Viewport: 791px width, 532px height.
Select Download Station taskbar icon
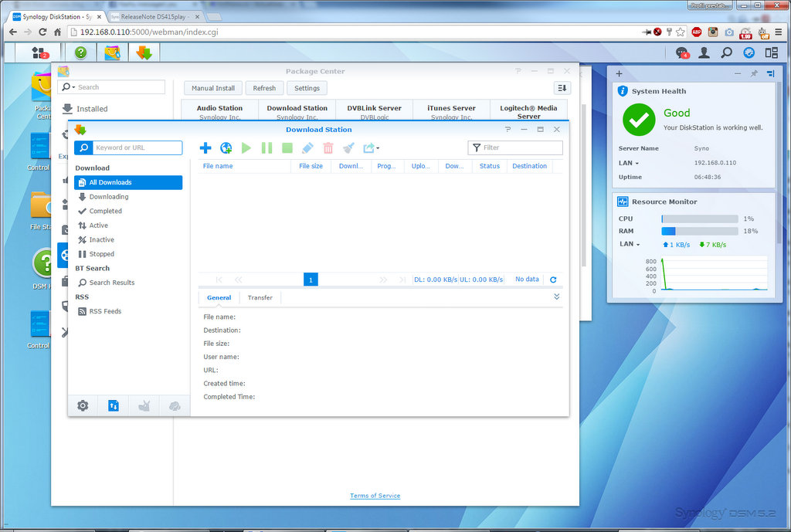[x=144, y=53]
